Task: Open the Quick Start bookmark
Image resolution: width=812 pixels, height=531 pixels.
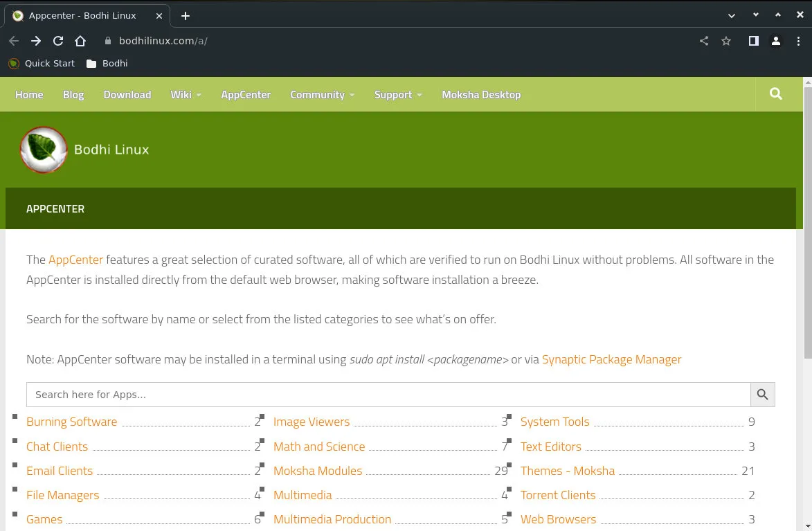Action: coord(42,63)
